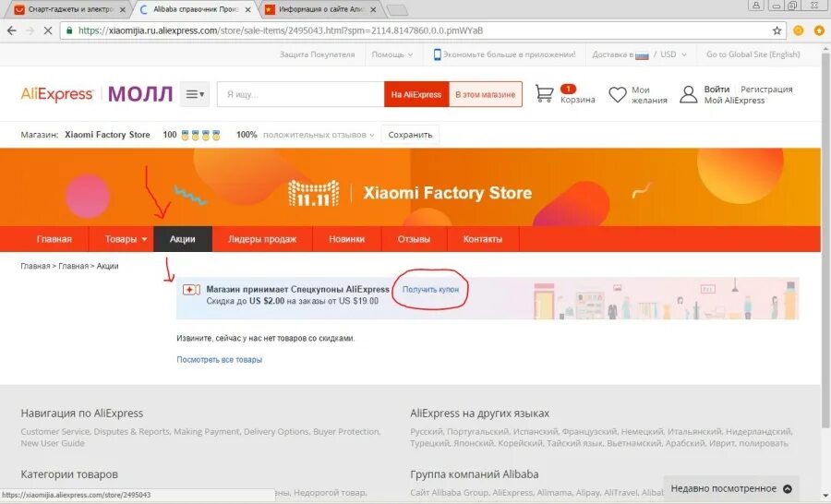
Task: Click the coupon ticket icon
Action: point(191,289)
